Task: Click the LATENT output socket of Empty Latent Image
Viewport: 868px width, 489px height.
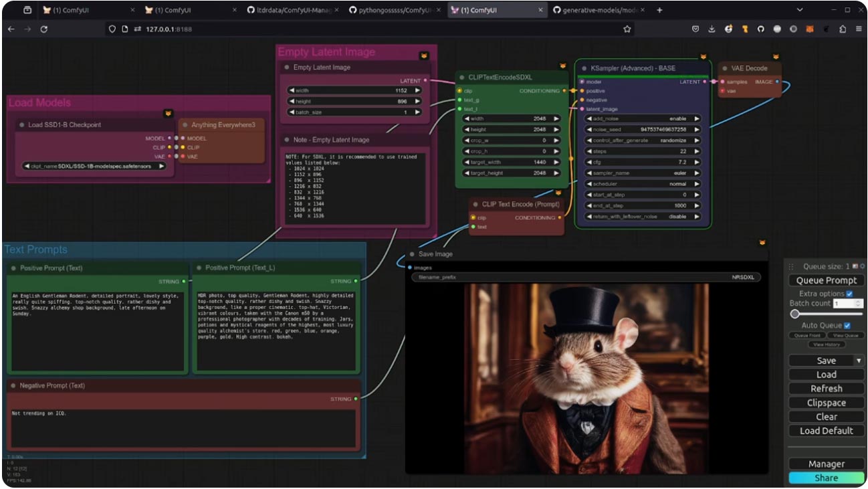Action: (x=425, y=81)
